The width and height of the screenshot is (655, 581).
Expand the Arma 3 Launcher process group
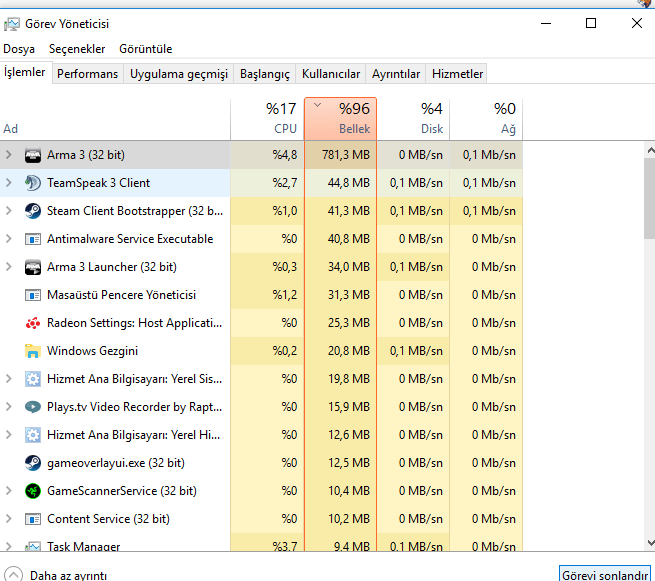pyautogui.click(x=8, y=267)
